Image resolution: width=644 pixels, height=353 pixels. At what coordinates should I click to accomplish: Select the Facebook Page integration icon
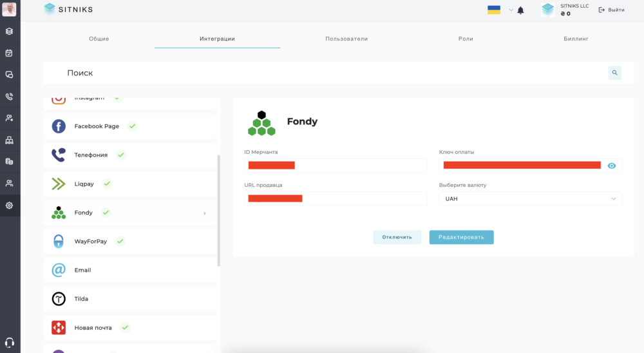click(59, 126)
